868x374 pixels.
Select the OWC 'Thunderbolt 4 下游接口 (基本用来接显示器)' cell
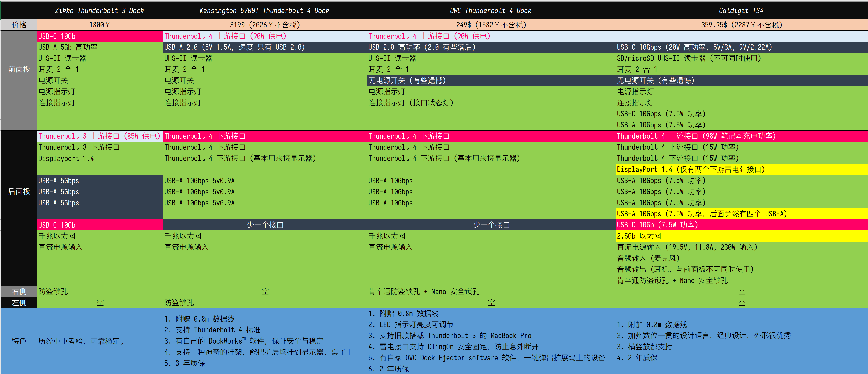click(x=491, y=158)
